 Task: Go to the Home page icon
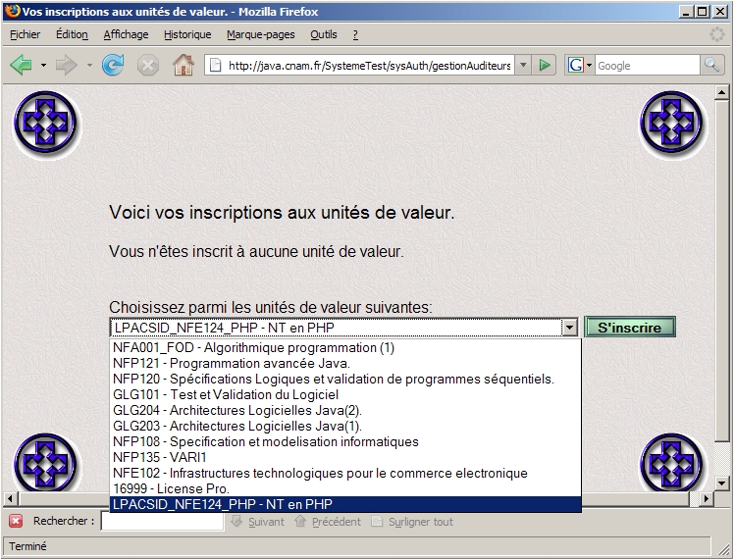tap(183, 65)
